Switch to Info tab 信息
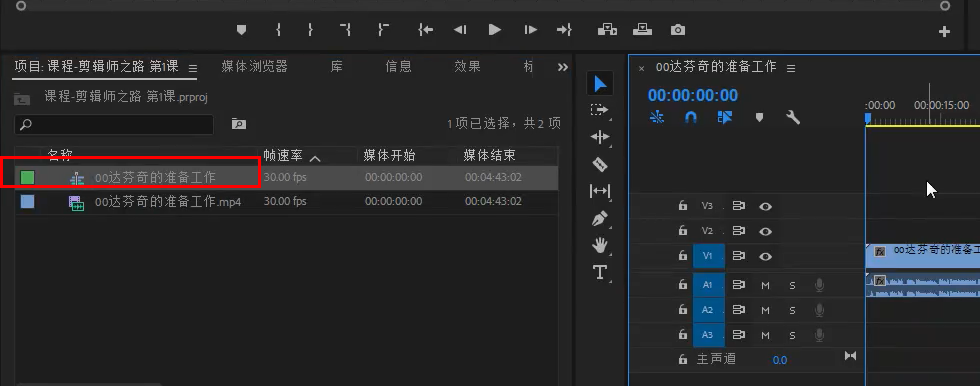The image size is (980, 386). 399,66
